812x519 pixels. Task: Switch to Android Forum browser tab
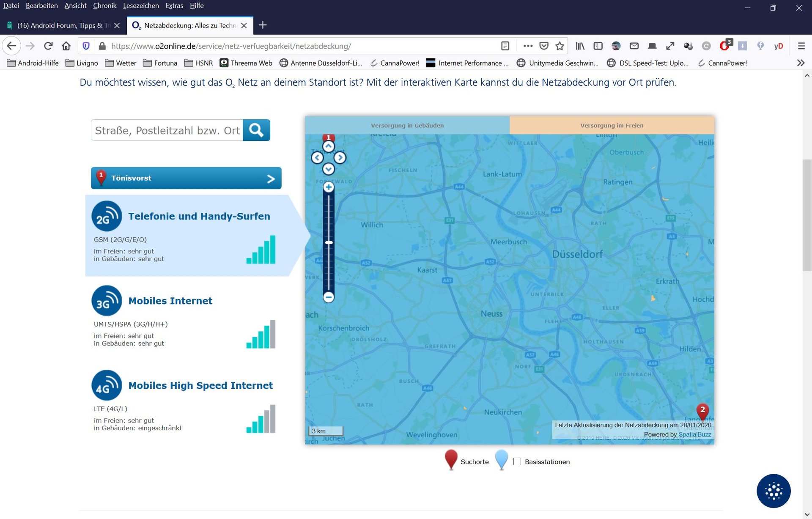[x=63, y=25]
